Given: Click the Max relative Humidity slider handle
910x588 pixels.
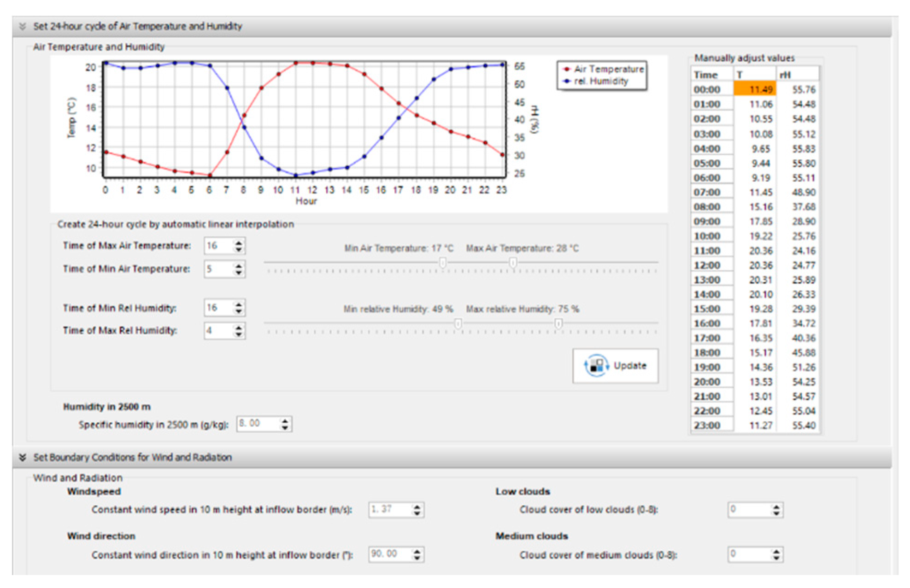Looking at the screenshot, I should point(558,324).
